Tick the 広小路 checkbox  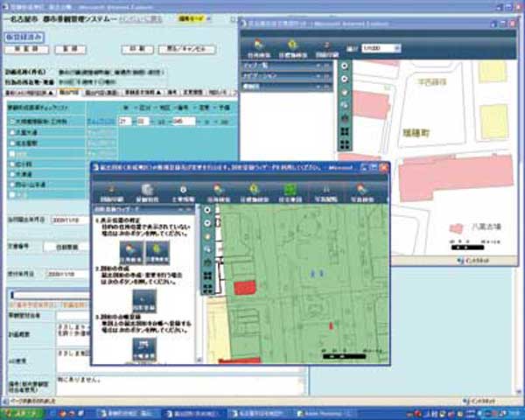tap(12, 164)
